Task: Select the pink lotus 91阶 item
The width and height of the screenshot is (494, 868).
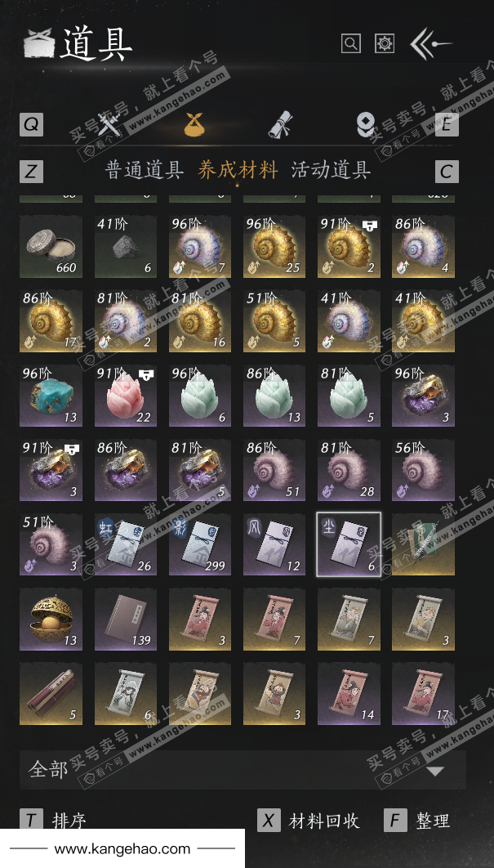Action: point(126,396)
